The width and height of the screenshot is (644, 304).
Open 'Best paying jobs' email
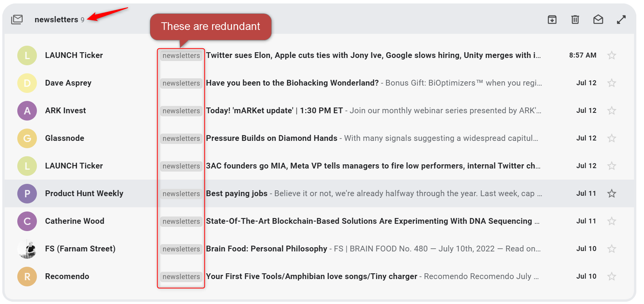[237, 193]
